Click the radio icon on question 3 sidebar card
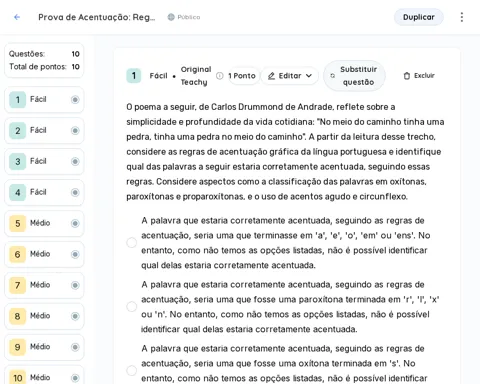The height and width of the screenshot is (384, 480). [x=75, y=161]
